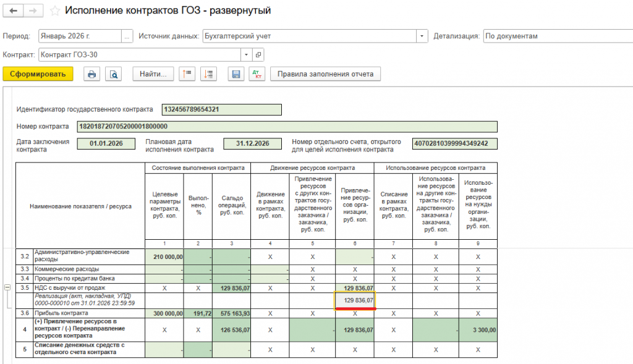The height and width of the screenshot is (364, 633).
Task: Open print preview with magnifier page icon
Action: click(114, 74)
